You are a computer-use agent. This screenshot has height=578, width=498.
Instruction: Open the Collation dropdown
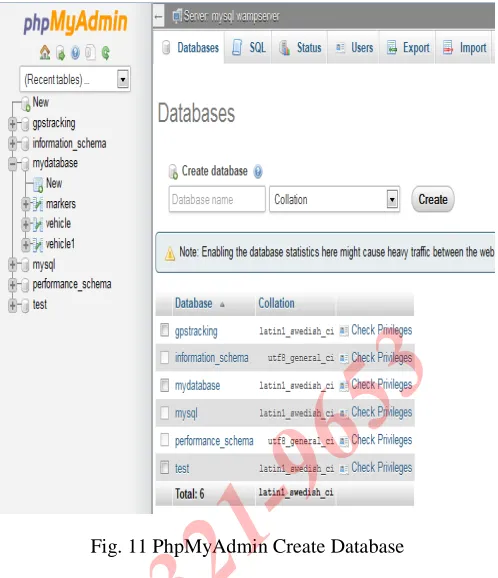335,199
